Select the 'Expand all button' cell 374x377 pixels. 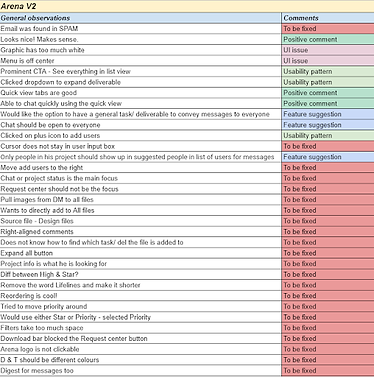(x=140, y=253)
